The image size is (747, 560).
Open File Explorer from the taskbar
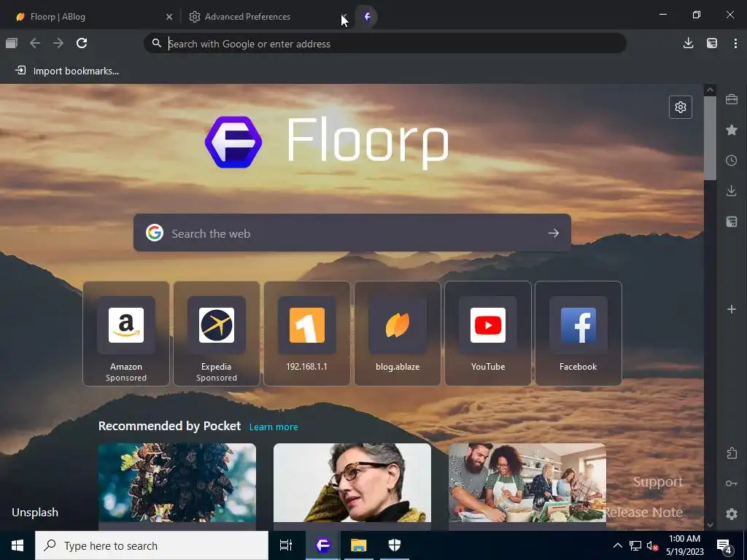pyautogui.click(x=358, y=545)
